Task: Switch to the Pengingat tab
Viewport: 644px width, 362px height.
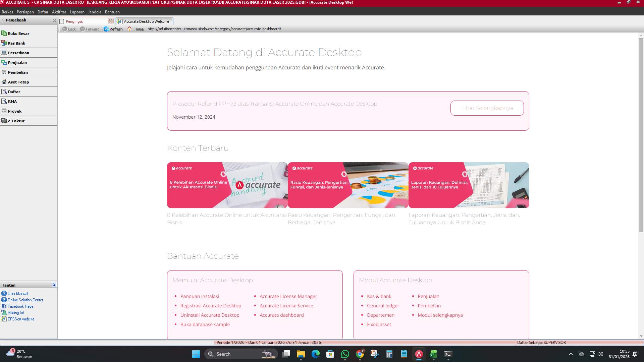Action: tap(74, 21)
